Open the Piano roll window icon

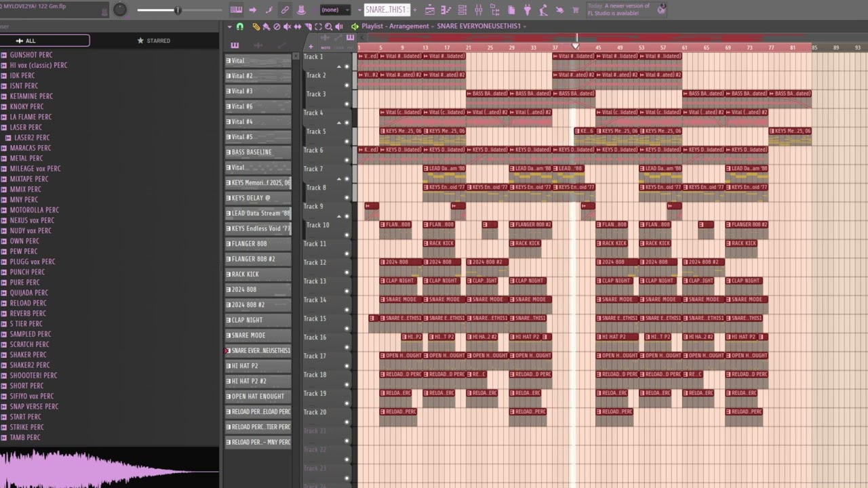pyautogui.click(x=445, y=10)
